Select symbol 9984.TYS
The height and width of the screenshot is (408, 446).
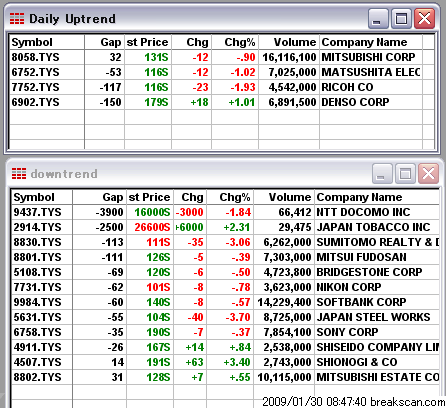pyautogui.click(x=37, y=302)
